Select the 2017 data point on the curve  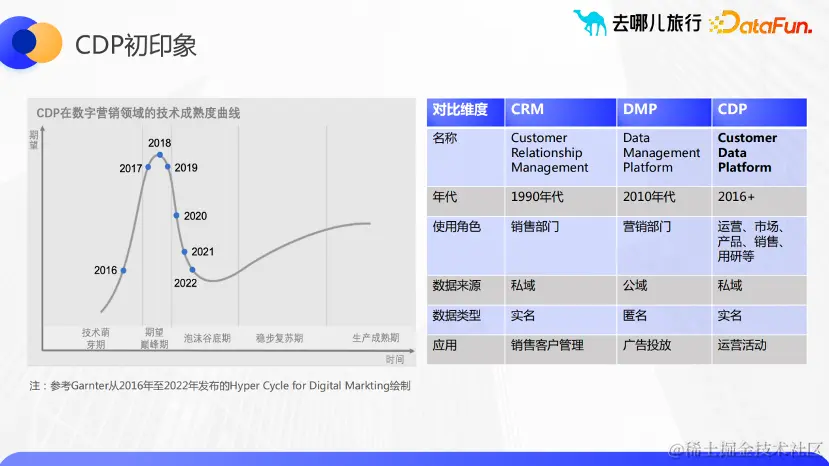[x=148, y=167]
